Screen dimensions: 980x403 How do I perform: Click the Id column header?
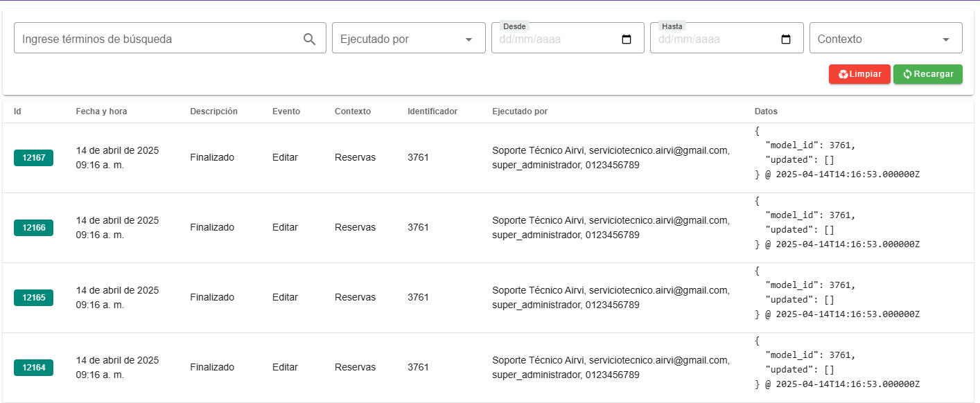pos(17,111)
